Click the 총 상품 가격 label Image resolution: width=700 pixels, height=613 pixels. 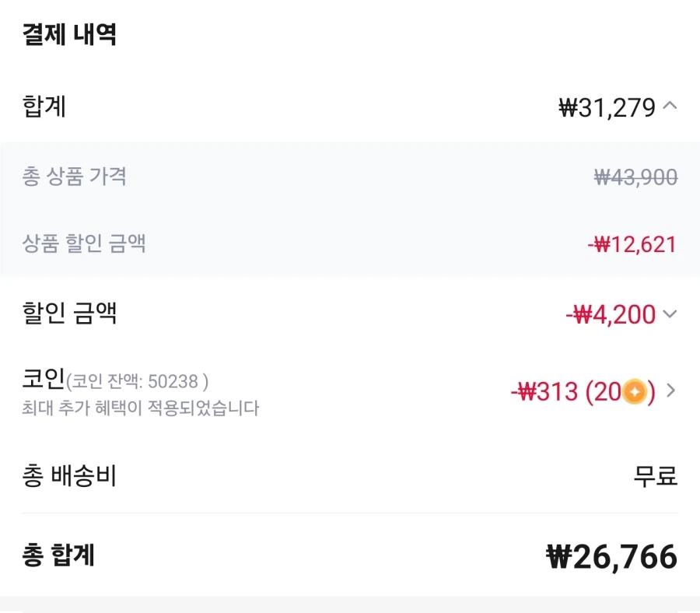75,177
